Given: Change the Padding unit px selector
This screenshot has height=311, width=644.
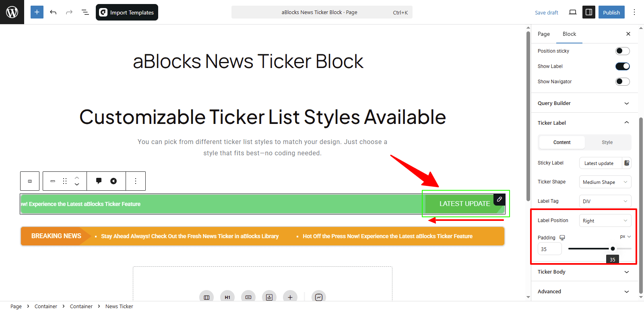Looking at the screenshot, I should [x=625, y=237].
